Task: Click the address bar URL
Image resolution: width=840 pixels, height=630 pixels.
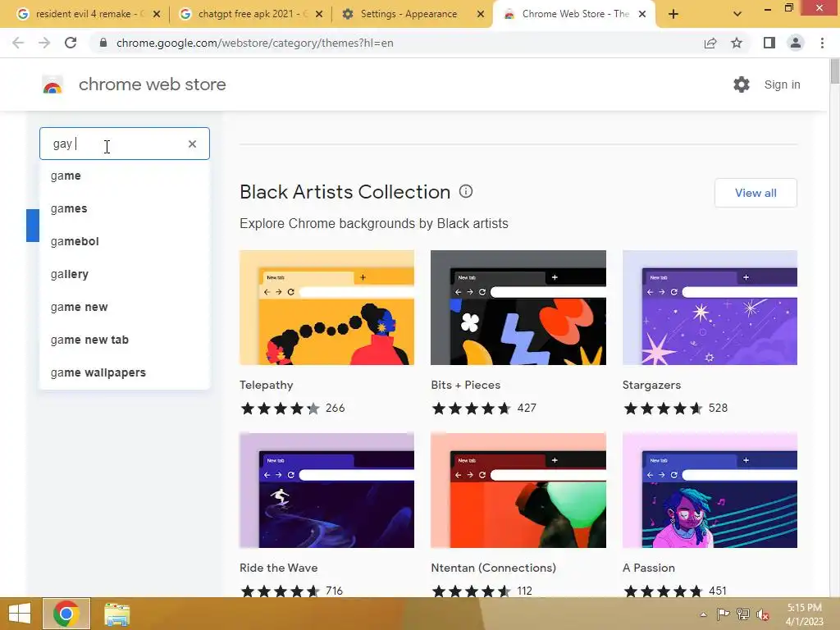Action: pos(255,43)
